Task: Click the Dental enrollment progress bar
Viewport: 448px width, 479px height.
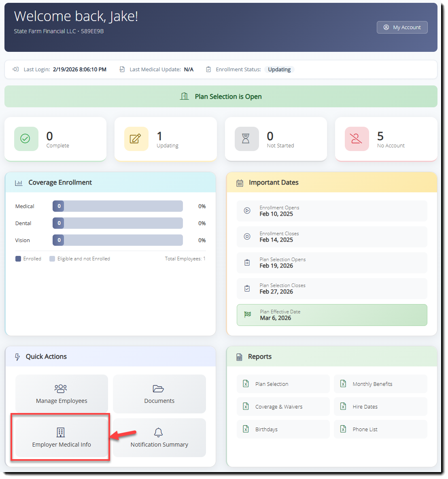Action: point(118,224)
